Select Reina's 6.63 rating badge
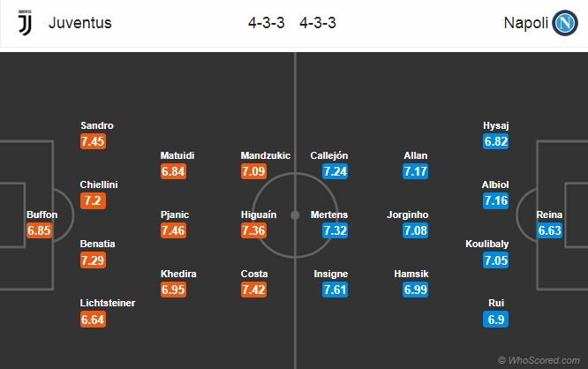The height and width of the screenshot is (369, 588). click(549, 230)
